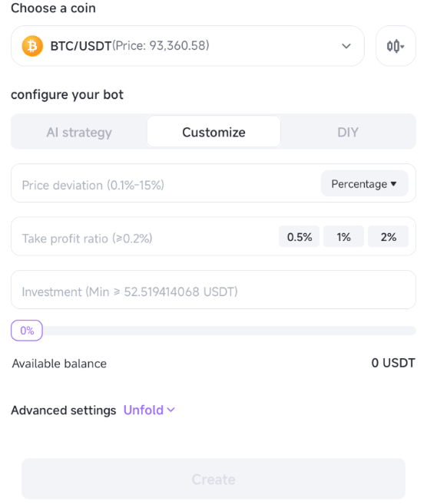This screenshot has height=504, width=427.
Task: Click the 0 USDT available balance value
Action: [393, 363]
